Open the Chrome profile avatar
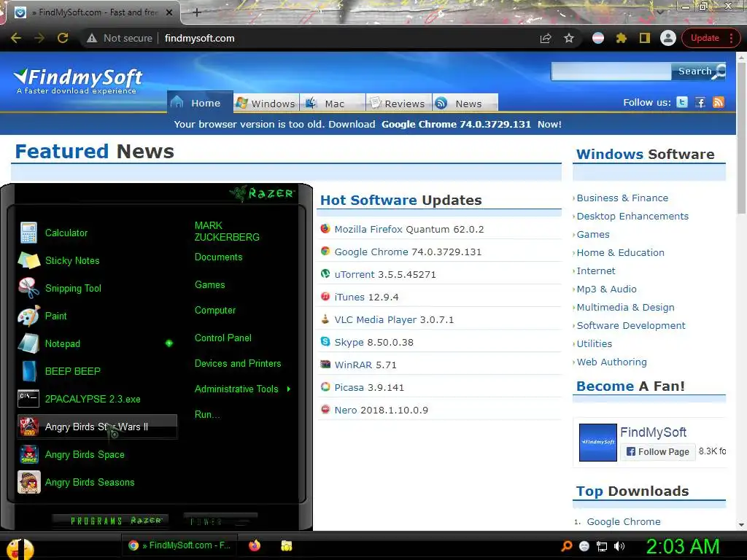The height and width of the screenshot is (560, 747). pyautogui.click(x=668, y=38)
